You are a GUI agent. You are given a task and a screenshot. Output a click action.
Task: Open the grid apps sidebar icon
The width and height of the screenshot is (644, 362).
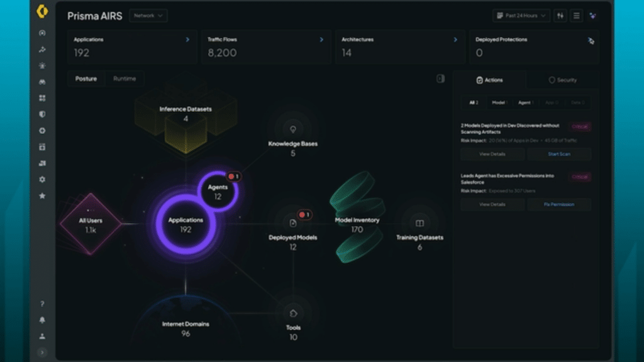42,98
